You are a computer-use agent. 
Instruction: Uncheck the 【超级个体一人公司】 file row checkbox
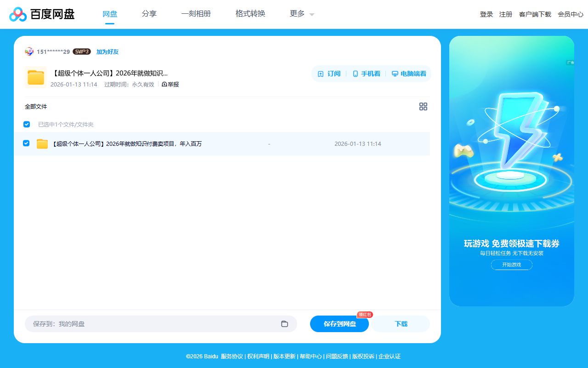26,143
